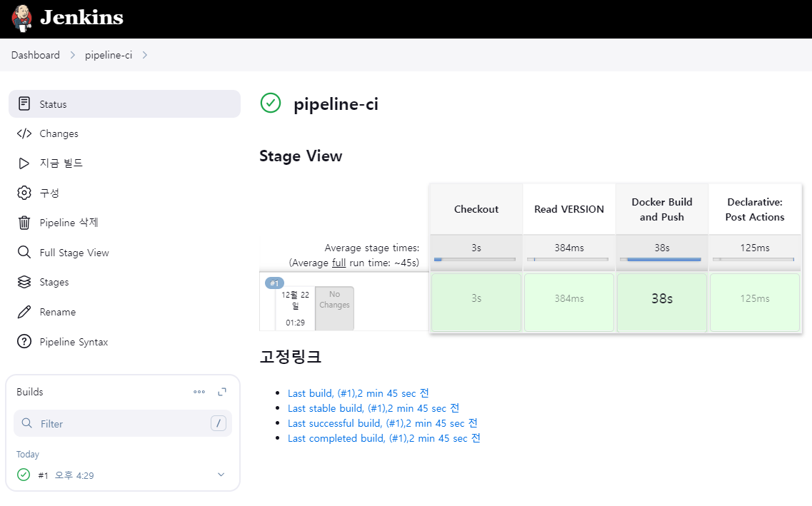
Task: Click the 12월 22일 01:29 build date
Action: (295, 308)
